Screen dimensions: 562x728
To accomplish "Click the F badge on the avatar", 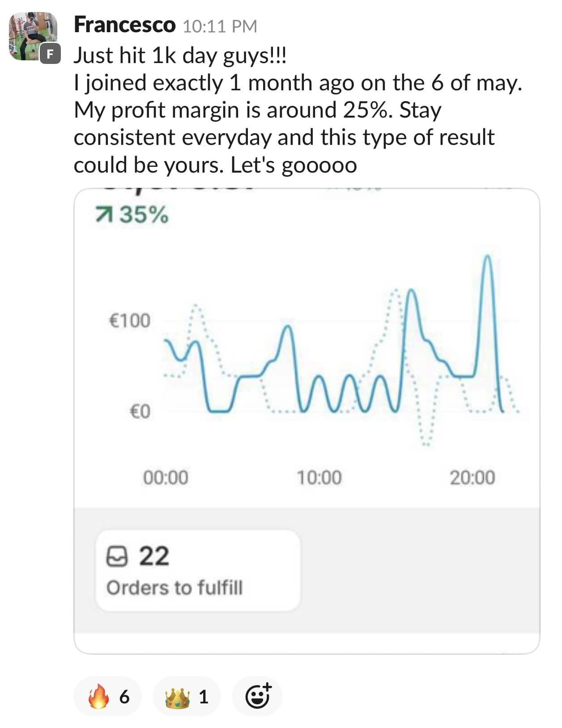I will coord(50,55).
